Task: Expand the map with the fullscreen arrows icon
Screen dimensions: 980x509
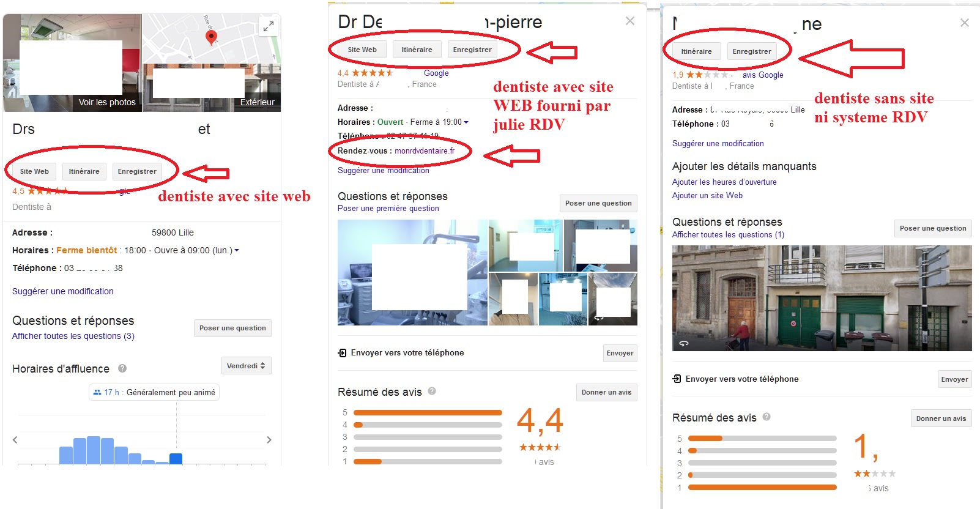Action: point(268,26)
